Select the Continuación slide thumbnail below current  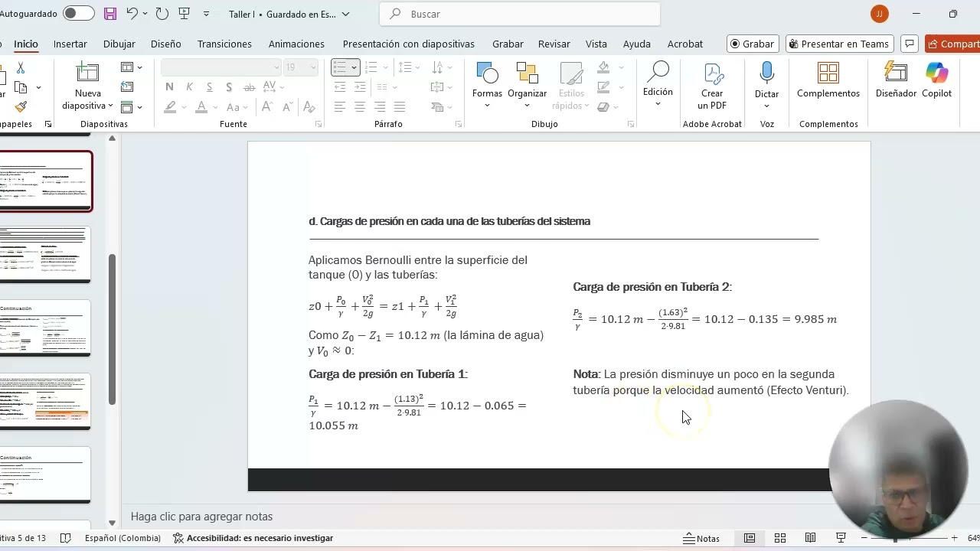click(x=45, y=328)
